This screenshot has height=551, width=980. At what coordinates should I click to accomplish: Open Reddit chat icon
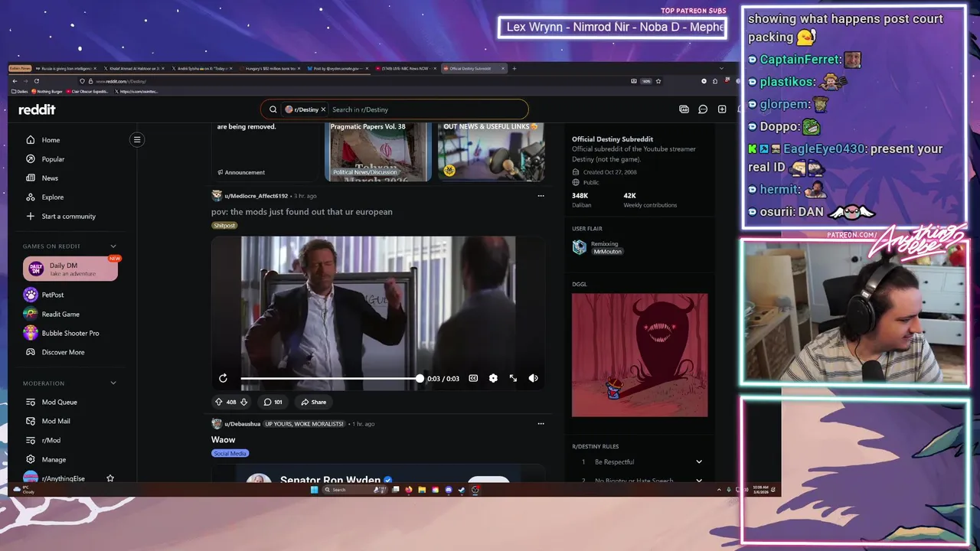(703, 109)
